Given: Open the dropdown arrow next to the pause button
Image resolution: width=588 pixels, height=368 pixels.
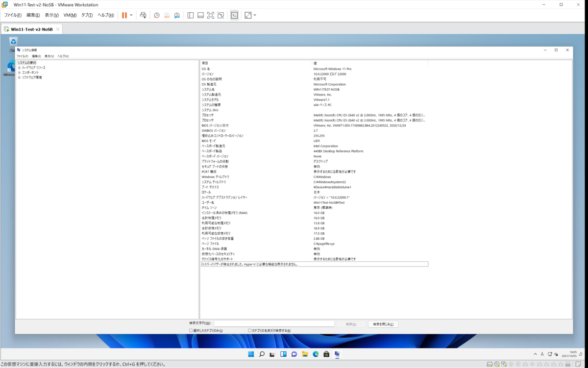Looking at the screenshot, I should [x=131, y=15].
